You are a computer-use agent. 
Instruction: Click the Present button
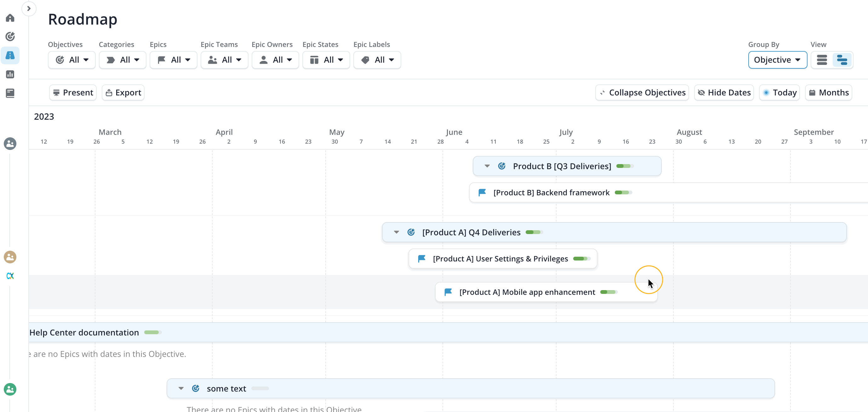click(x=73, y=93)
